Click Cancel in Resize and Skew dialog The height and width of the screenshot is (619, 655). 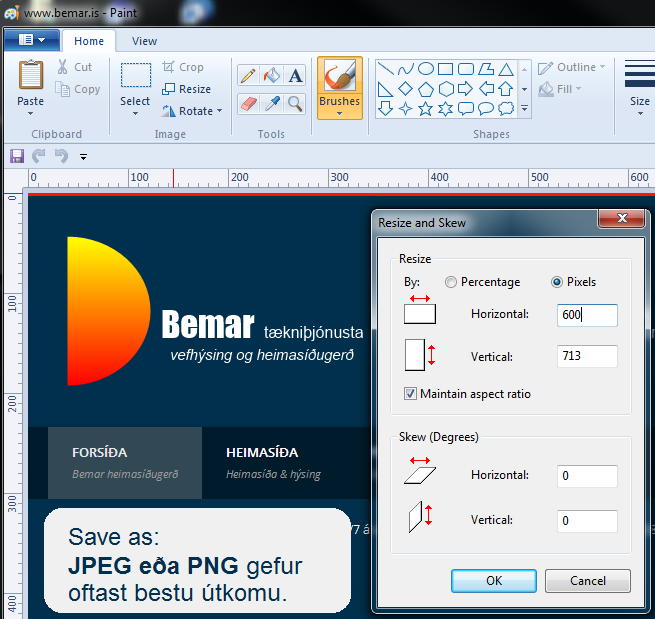pyautogui.click(x=588, y=581)
